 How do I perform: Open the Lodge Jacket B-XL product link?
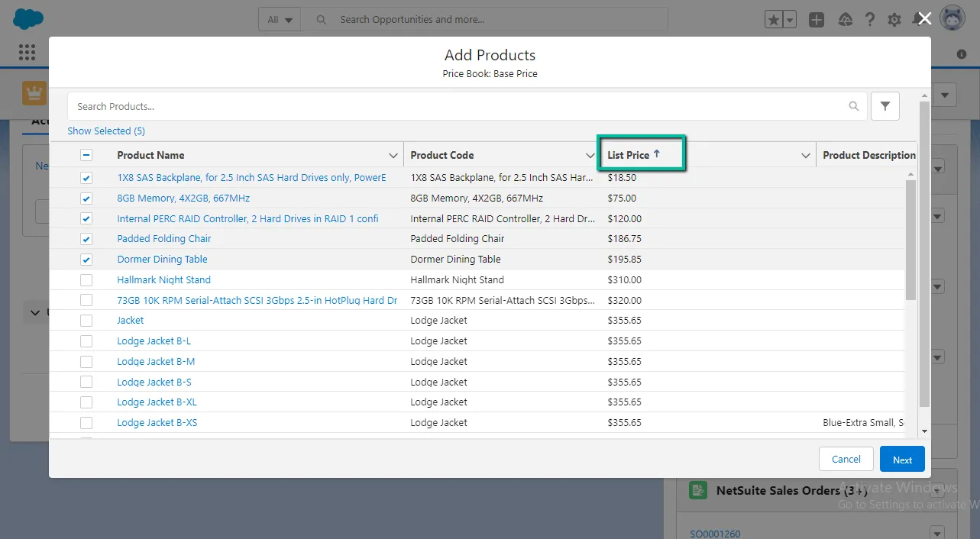click(x=157, y=402)
